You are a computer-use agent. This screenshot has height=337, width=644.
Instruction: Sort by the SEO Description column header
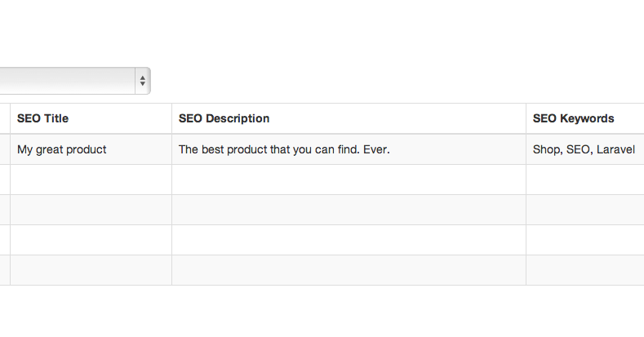[224, 118]
